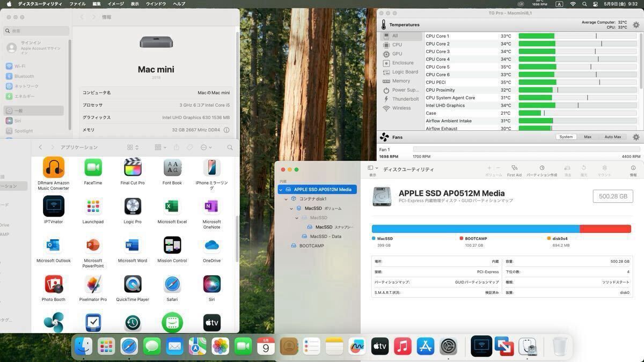This screenshot has height=362, width=644.
Task: Open Wi-Fi in System Settings sidebar
Action: point(35,67)
